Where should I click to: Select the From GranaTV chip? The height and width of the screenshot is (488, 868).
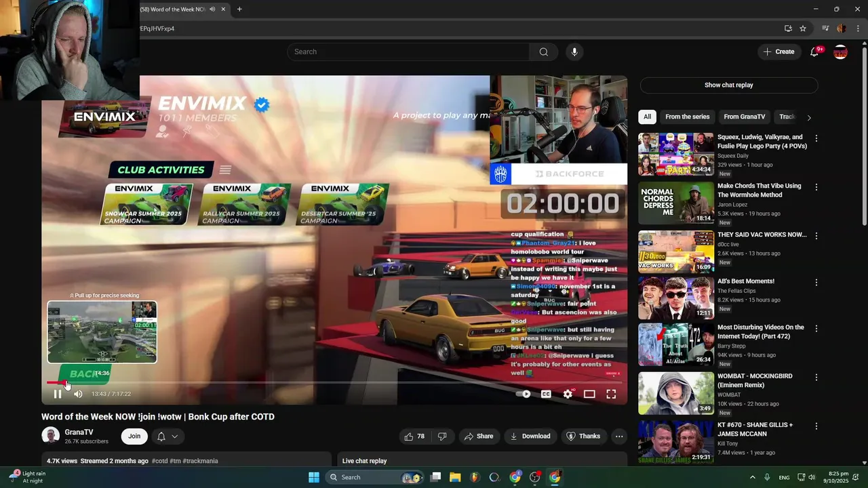(744, 117)
